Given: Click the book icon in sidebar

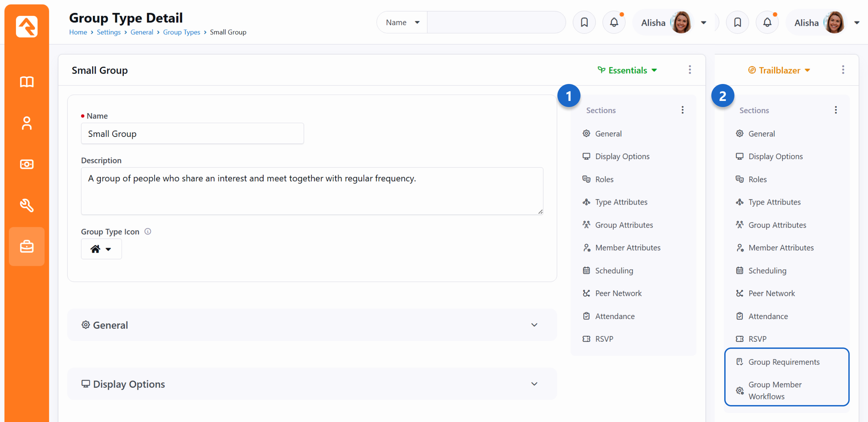Looking at the screenshot, I should click(x=27, y=82).
